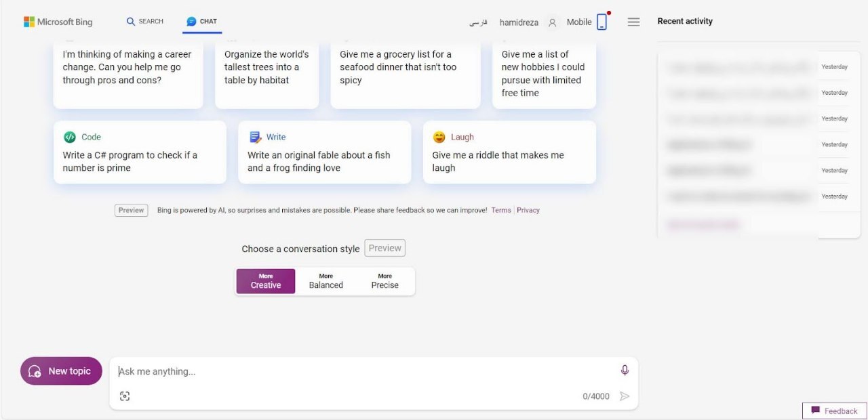Click the Mobile phone icon
This screenshot has width=868, height=420.
(601, 22)
